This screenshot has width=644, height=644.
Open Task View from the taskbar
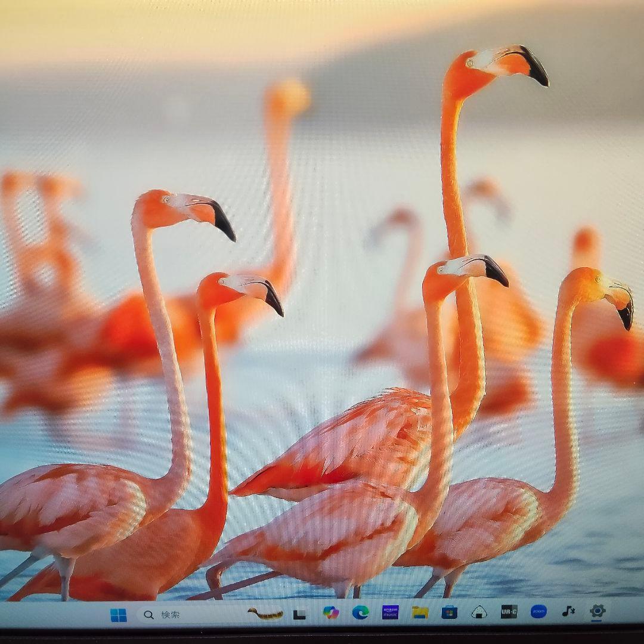coord(299,614)
